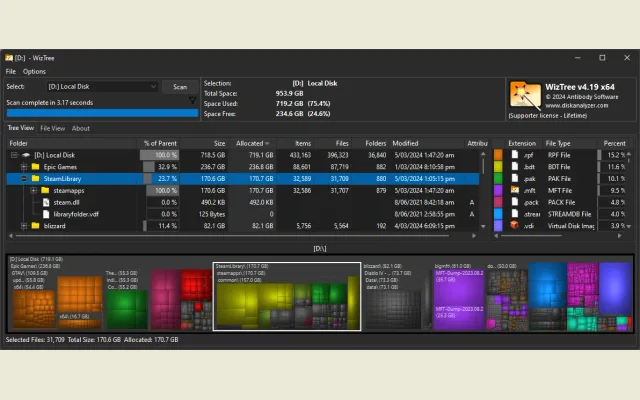This screenshot has height=400, width=640.
Task: Sort by the Items column header
Action: [x=295, y=143]
